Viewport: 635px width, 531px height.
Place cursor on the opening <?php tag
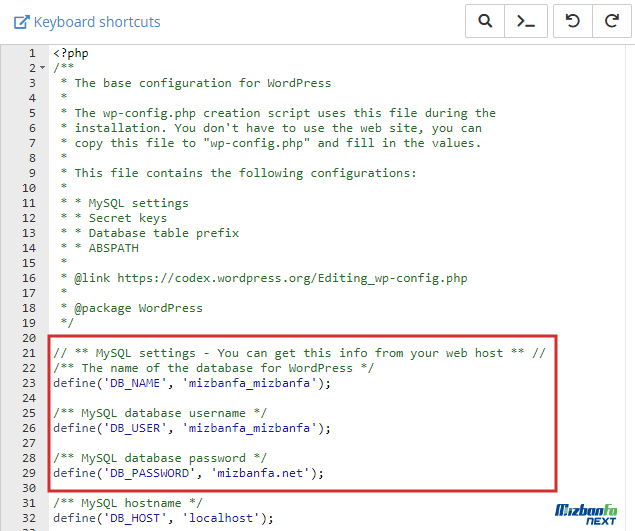tap(71, 53)
